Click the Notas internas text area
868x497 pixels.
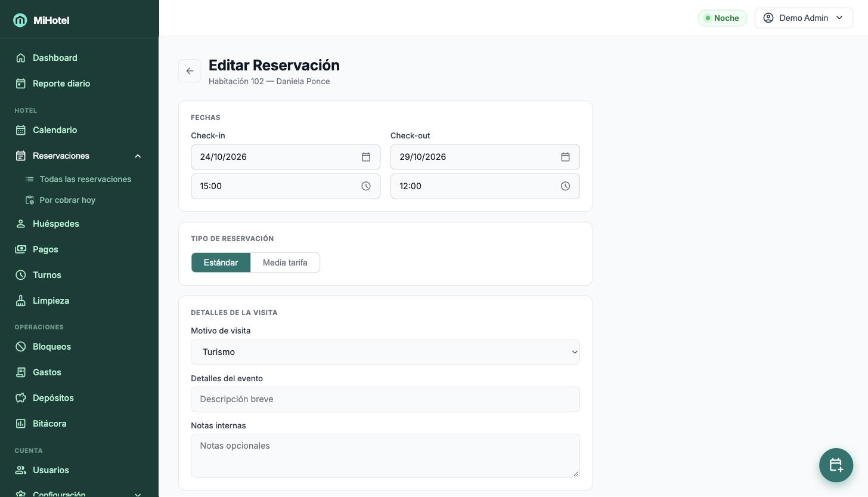click(385, 456)
